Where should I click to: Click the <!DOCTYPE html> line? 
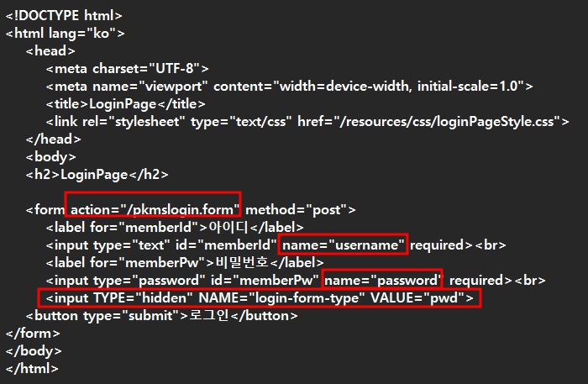point(64,16)
